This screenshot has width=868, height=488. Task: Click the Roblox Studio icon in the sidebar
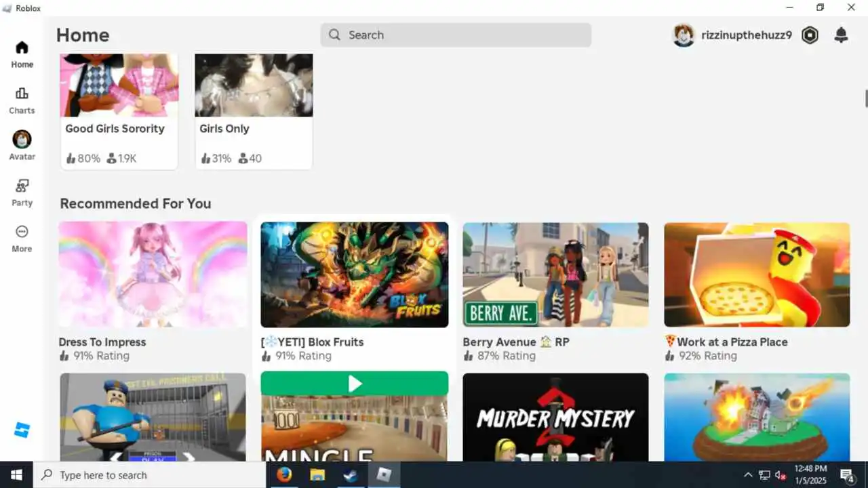[x=22, y=430]
